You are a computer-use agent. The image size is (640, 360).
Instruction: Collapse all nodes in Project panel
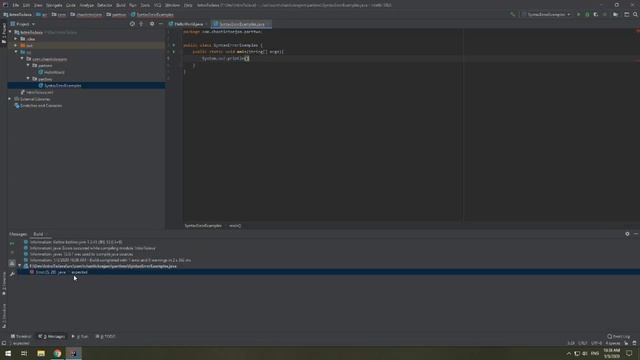click(x=141, y=24)
